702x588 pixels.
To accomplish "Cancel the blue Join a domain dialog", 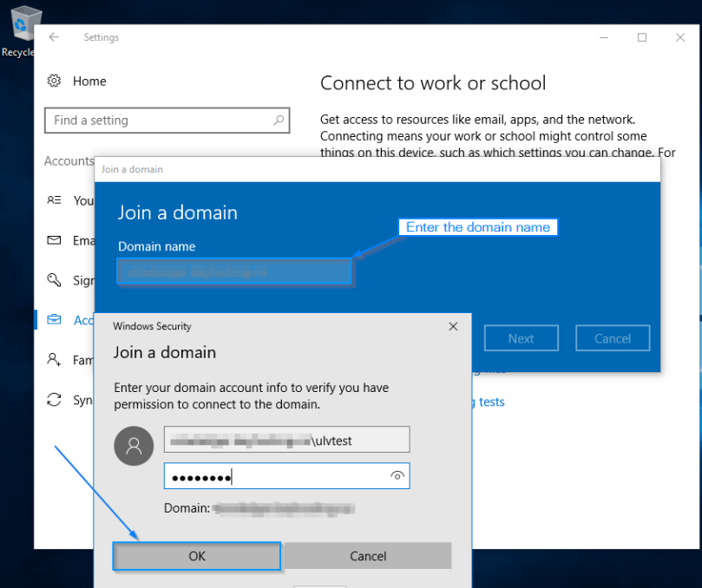I will pos(613,338).
